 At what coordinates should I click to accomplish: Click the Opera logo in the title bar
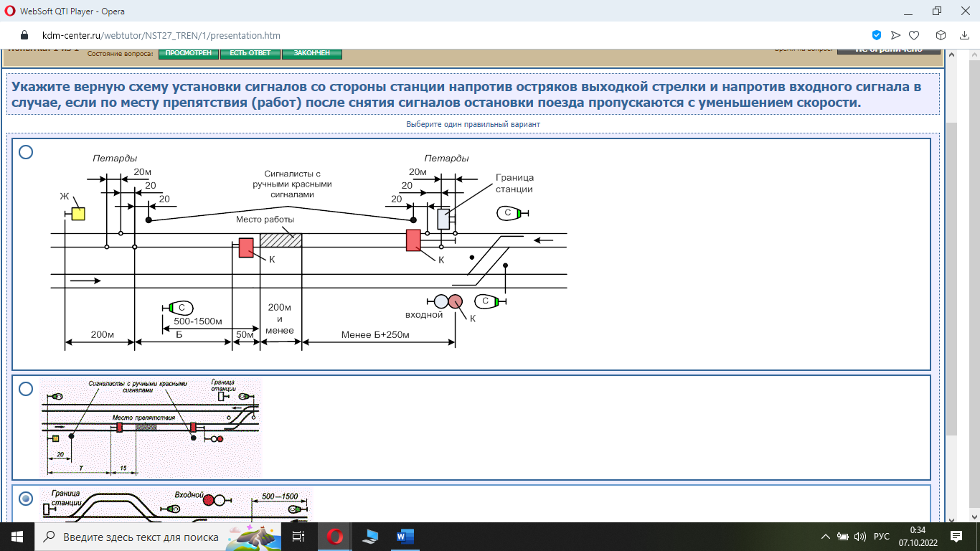coord(9,11)
